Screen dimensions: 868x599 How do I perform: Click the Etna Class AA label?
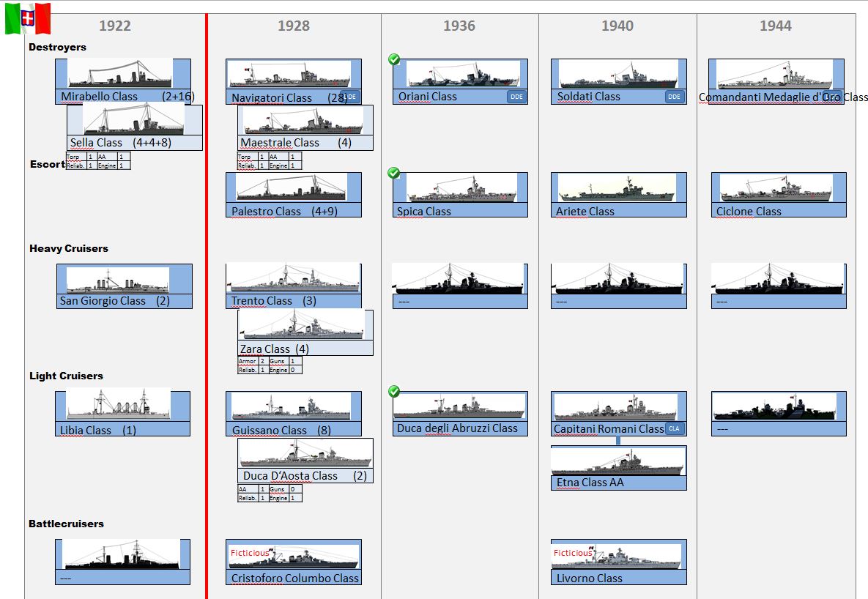pos(590,483)
